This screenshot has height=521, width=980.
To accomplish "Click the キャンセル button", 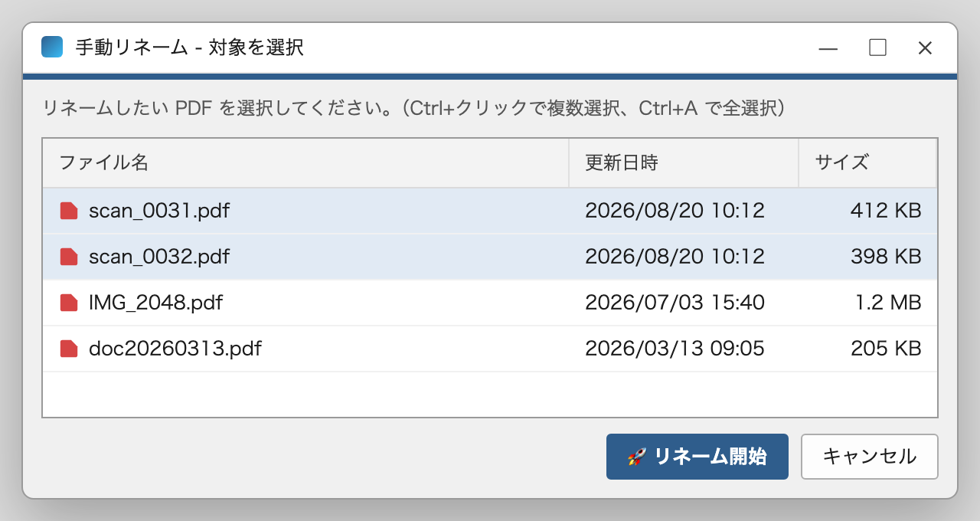I will [870, 457].
